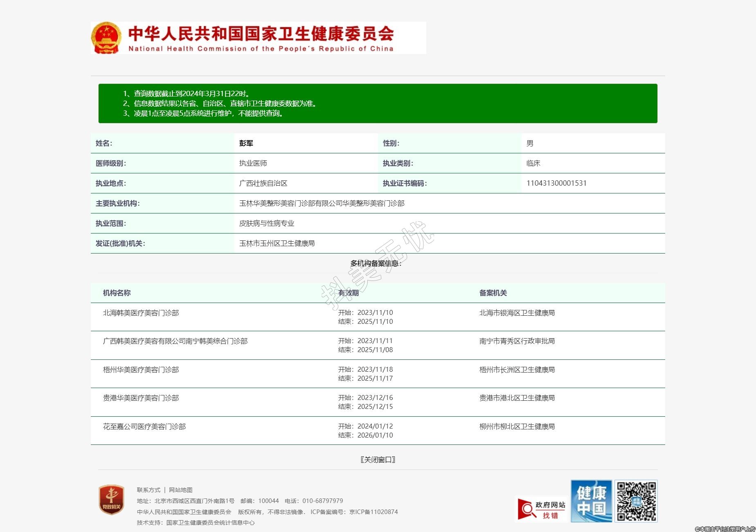Click the national emblem logo in header
This screenshot has width=756, height=532.
[106, 38]
